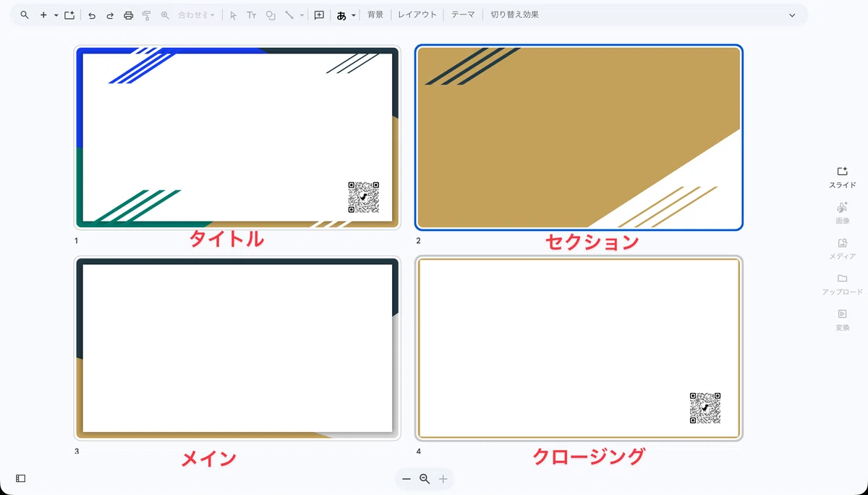Open the テーマ panel
This screenshot has width=868, height=495.
463,14
